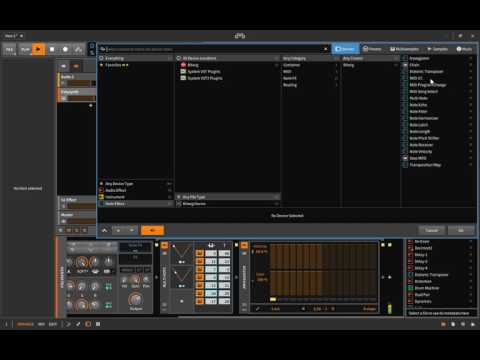The image size is (480, 360).
Task: Filter by the Container category
Action: pyautogui.click(x=311, y=65)
